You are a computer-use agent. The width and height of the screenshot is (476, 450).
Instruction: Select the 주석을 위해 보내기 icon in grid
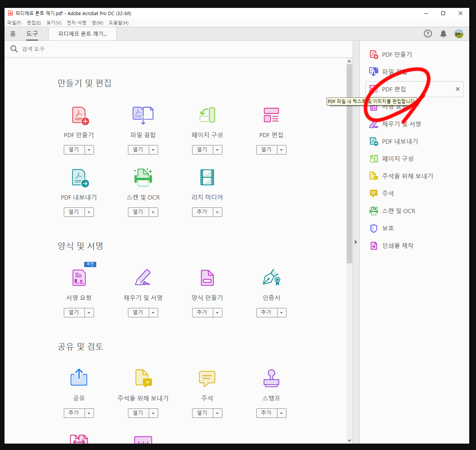[x=143, y=379]
